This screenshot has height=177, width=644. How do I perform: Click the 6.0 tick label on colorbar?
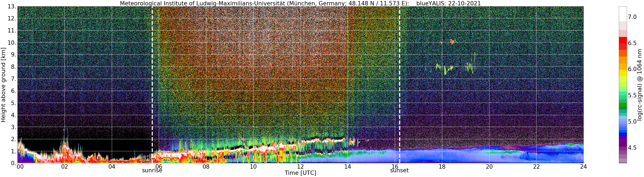point(632,69)
